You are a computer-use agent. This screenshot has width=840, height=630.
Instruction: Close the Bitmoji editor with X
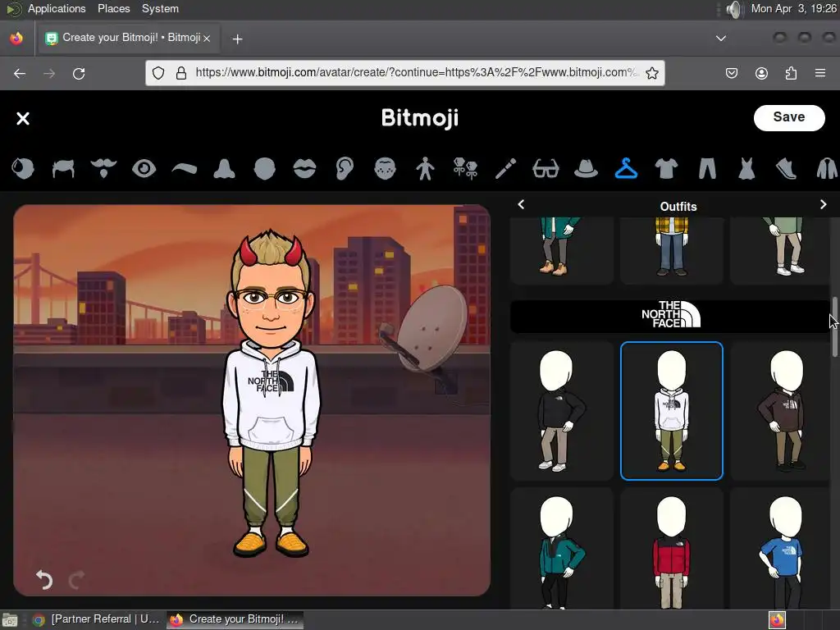click(22, 118)
